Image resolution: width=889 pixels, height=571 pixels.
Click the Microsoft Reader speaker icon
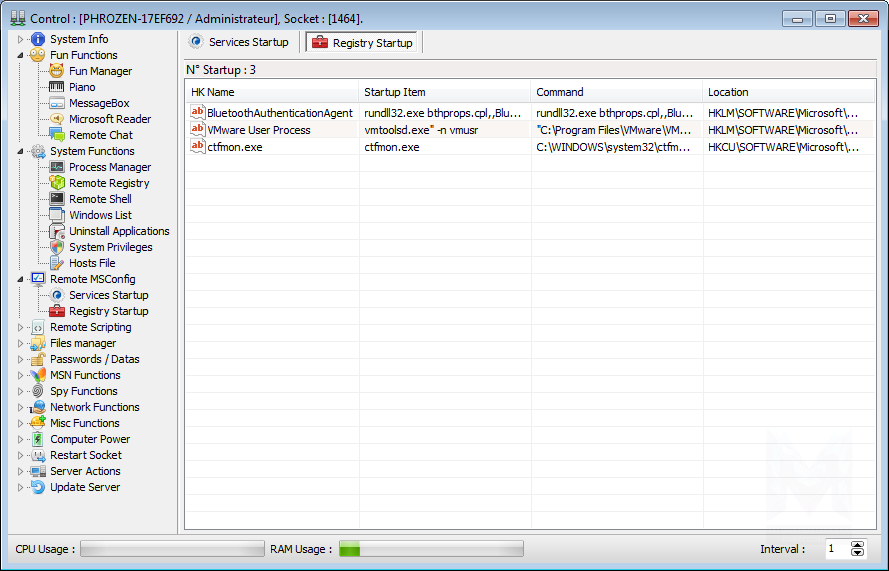(x=57, y=119)
